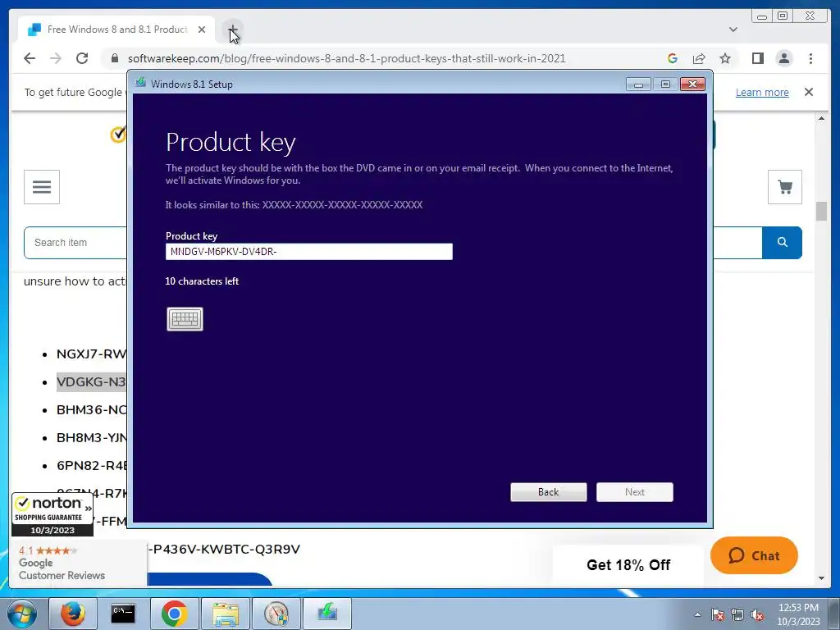
Task: Close the Free Windows 8 Product tab
Action: [x=202, y=30]
